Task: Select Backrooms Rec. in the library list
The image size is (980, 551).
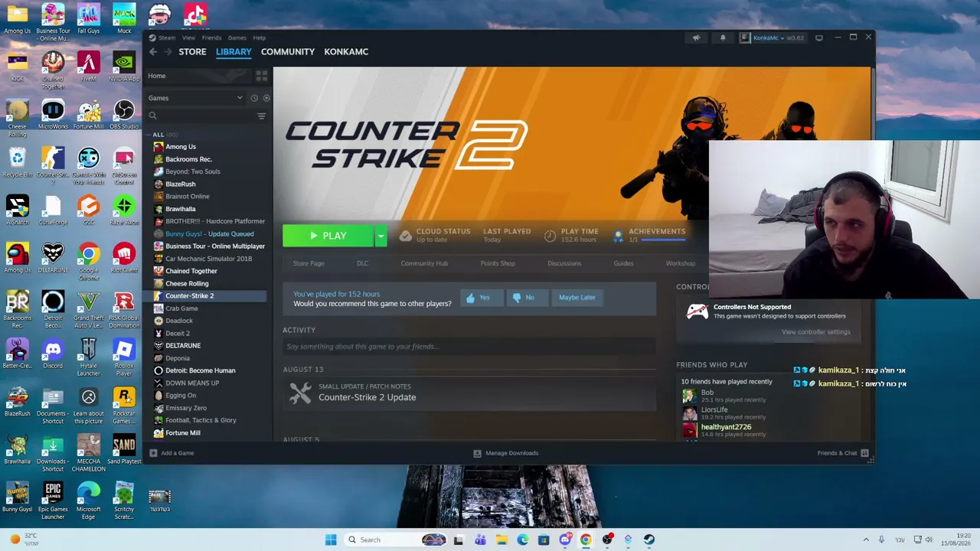Action: [x=188, y=159]
